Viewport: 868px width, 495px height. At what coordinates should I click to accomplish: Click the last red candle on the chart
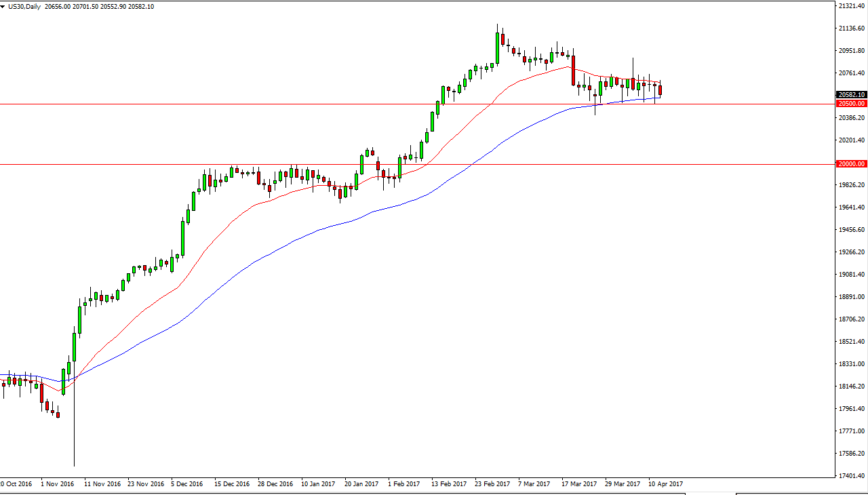click(x=660, y=90)
